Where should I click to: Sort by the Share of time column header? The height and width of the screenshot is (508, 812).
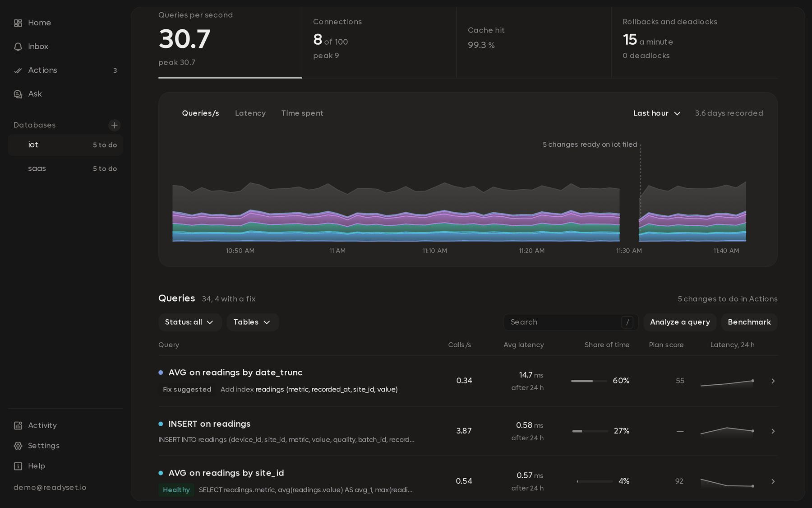607,345
